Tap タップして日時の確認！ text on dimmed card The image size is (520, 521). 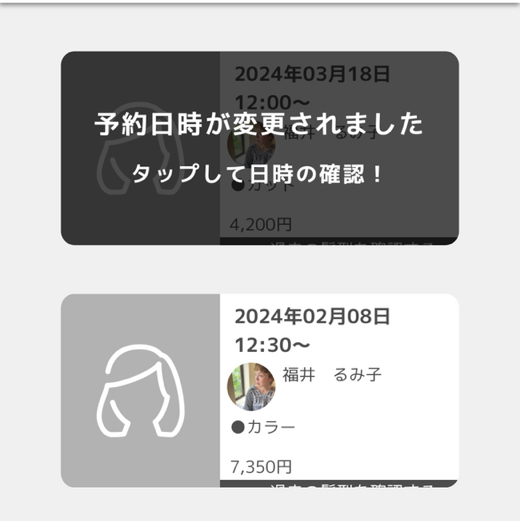click(257, 174)
